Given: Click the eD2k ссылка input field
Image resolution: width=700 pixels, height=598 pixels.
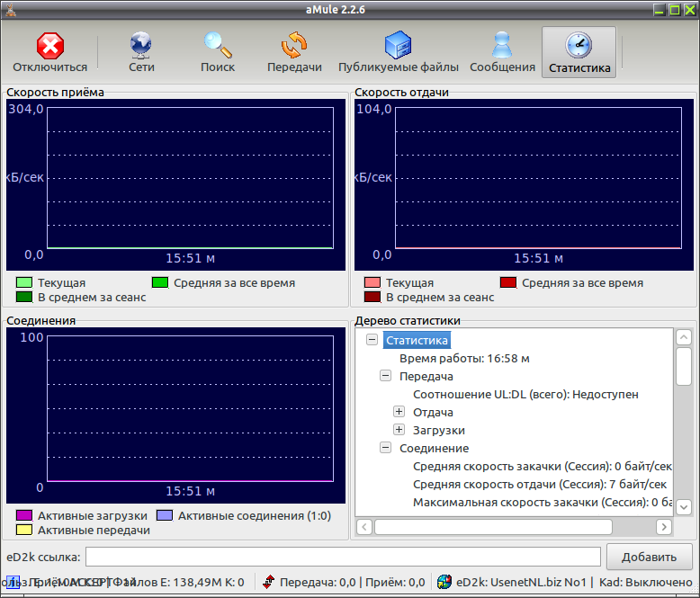Looking at the screenshot, I should 343,557.
